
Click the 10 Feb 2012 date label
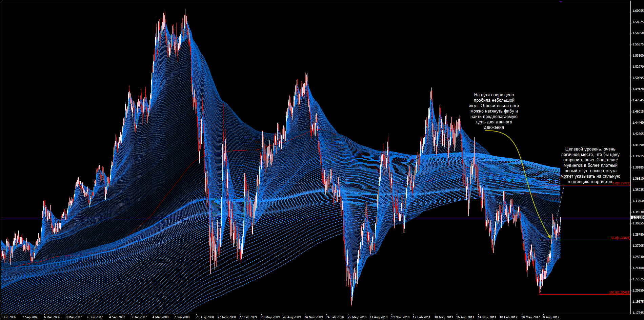coord(508,317)
